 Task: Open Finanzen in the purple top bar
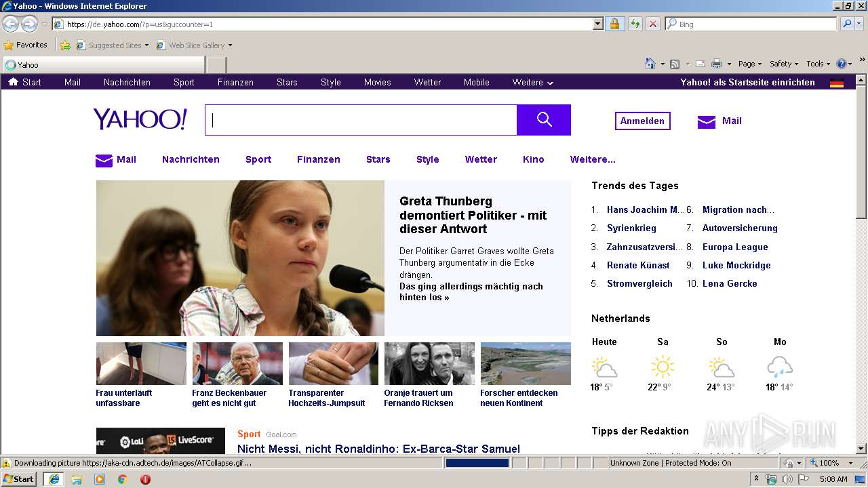[x=235, y=83]
